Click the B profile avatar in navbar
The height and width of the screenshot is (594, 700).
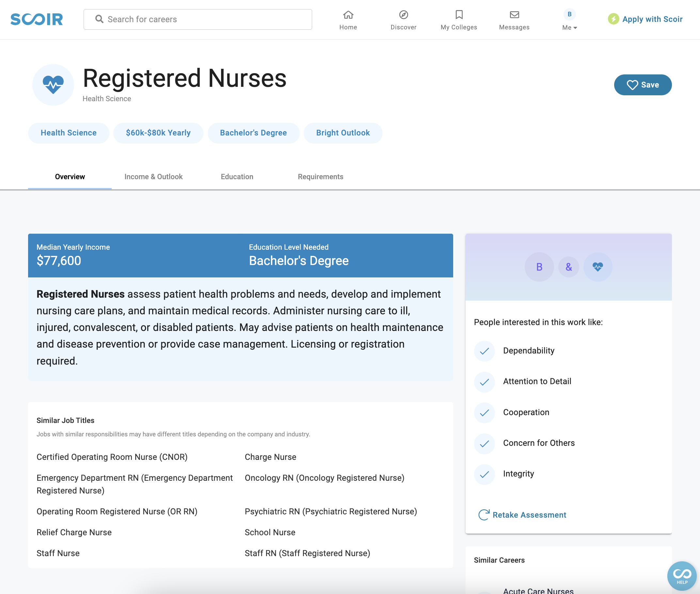coord(569,14)
